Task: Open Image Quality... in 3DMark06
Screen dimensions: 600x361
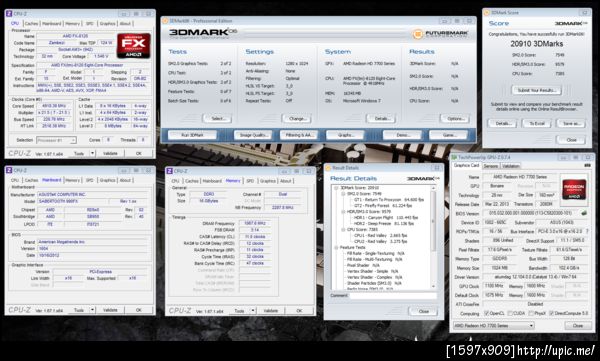Action: coord(253,135)
